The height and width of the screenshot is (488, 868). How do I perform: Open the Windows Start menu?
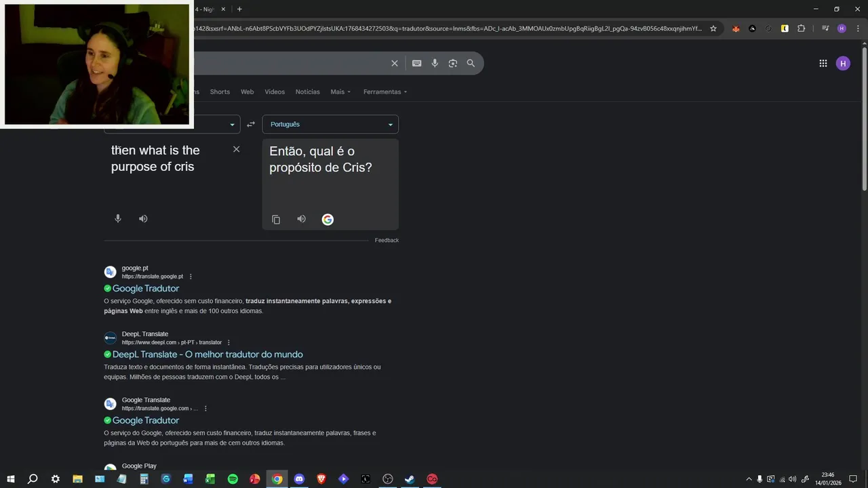click(x=10, y=479)
